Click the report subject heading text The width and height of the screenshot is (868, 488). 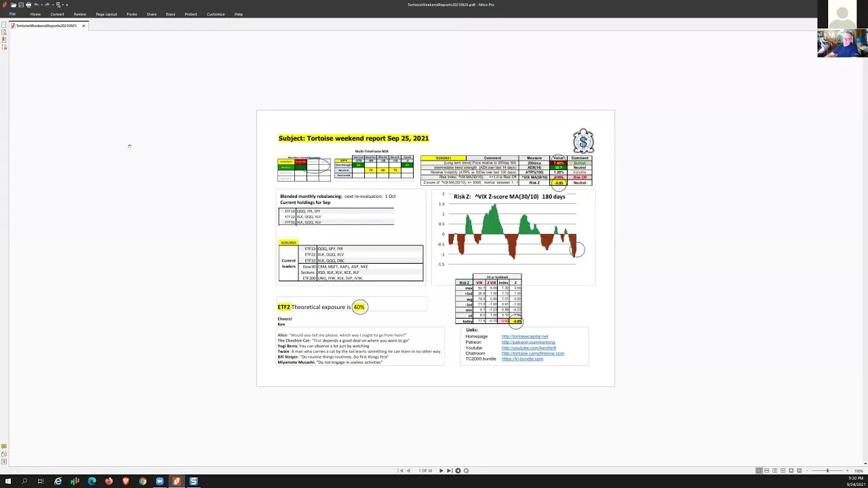353,138
